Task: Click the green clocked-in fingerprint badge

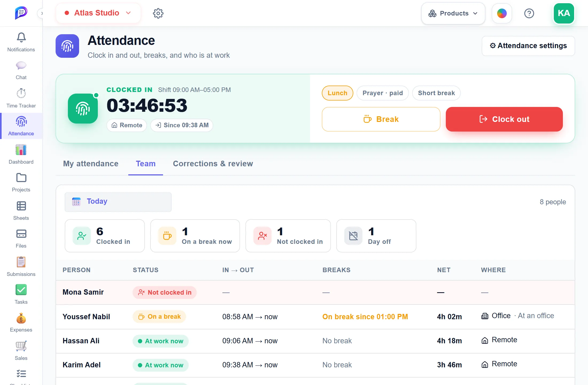Action: 83,109
